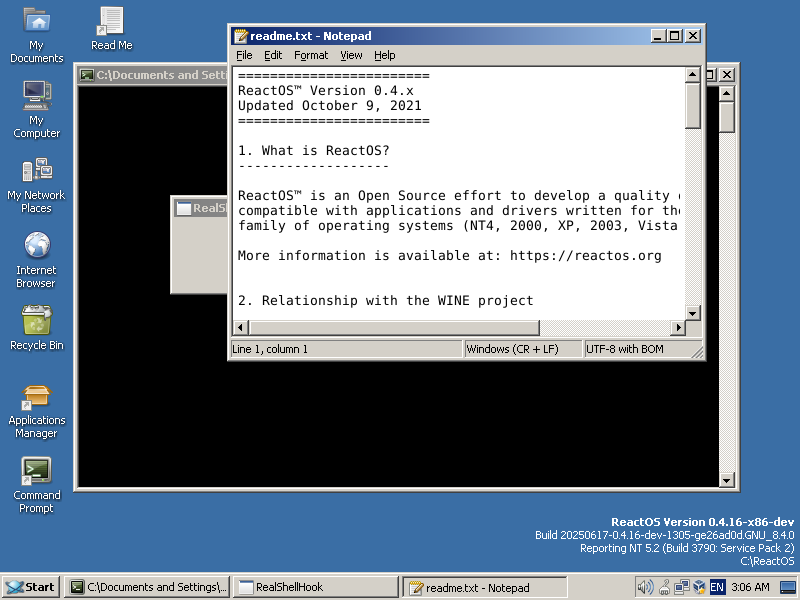800x600 pixels.
Task: Click the 'ReactOS™ Version 0.4.x' line in Notepad
Action: 326,91
